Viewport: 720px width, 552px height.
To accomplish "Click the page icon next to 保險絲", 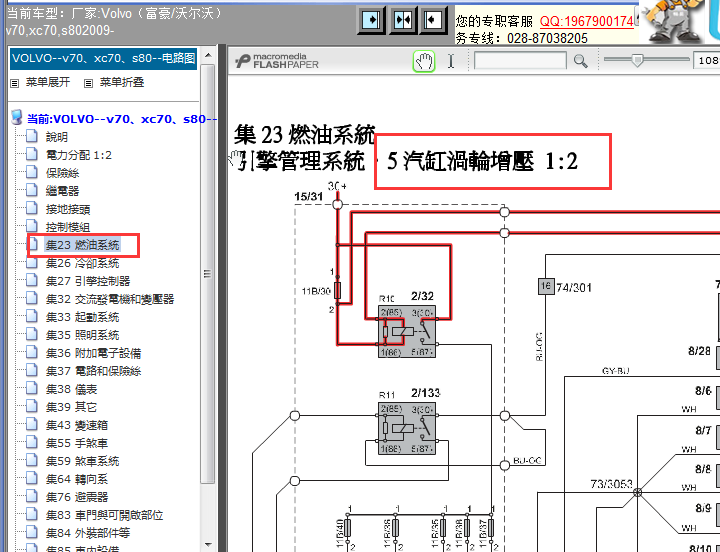I will (32, 172).
